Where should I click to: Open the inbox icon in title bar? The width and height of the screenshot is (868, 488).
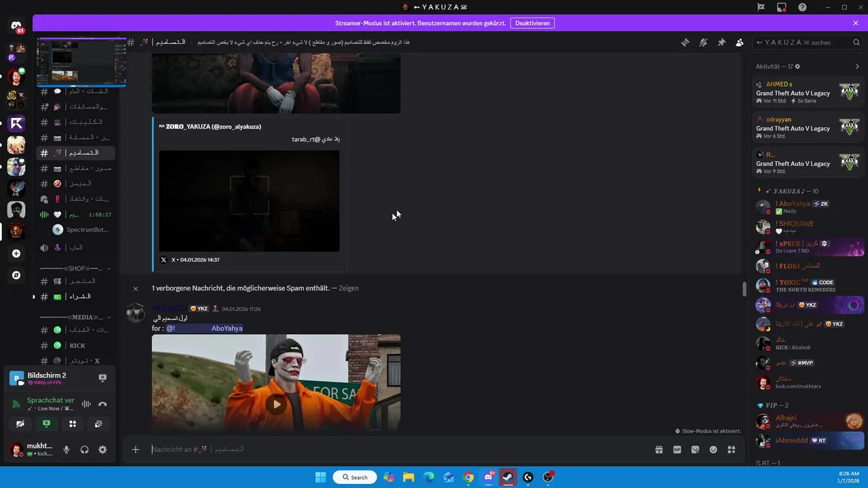click(781, 7)
